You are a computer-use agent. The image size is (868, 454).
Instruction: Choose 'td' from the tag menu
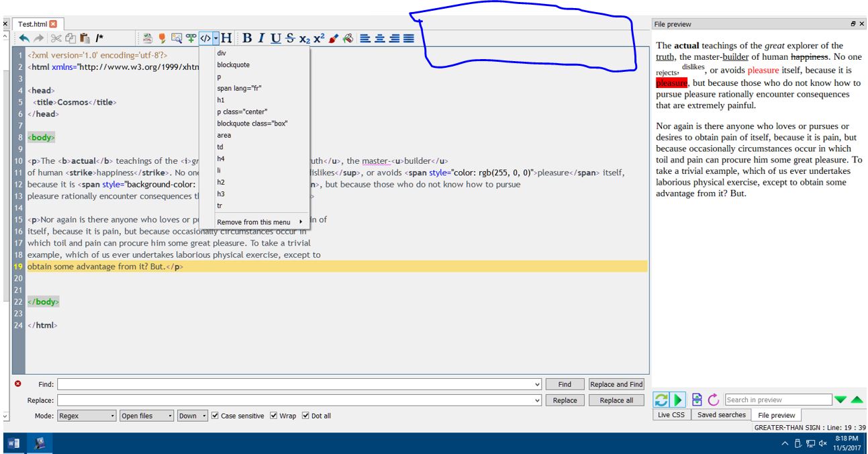tap(220, 146)
